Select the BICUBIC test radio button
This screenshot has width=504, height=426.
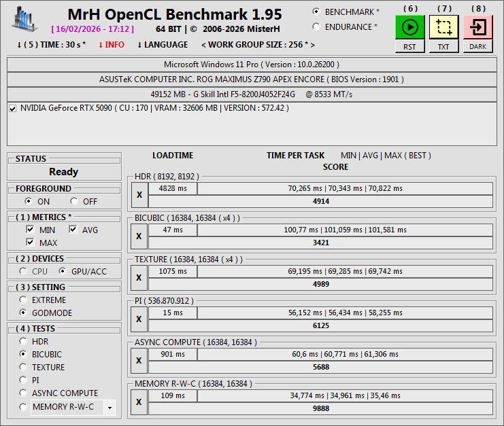pos(23,354)
